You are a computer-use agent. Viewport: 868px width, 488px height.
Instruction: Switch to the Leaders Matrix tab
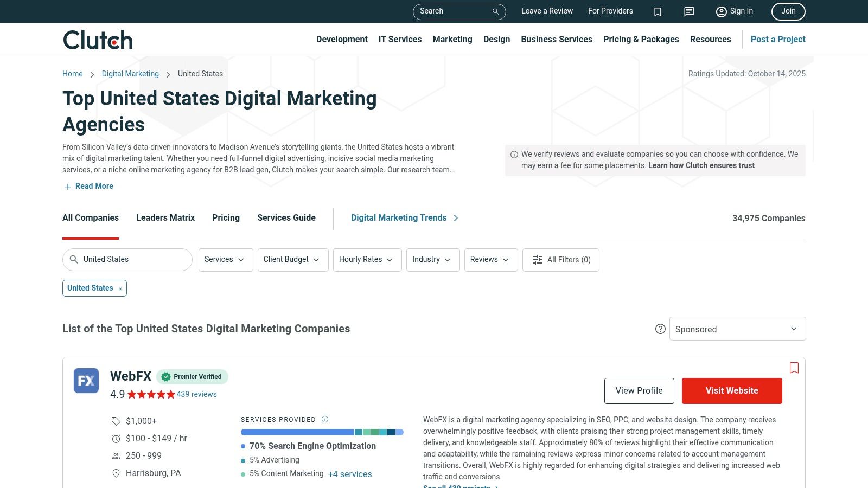click(x=165, y=217)
